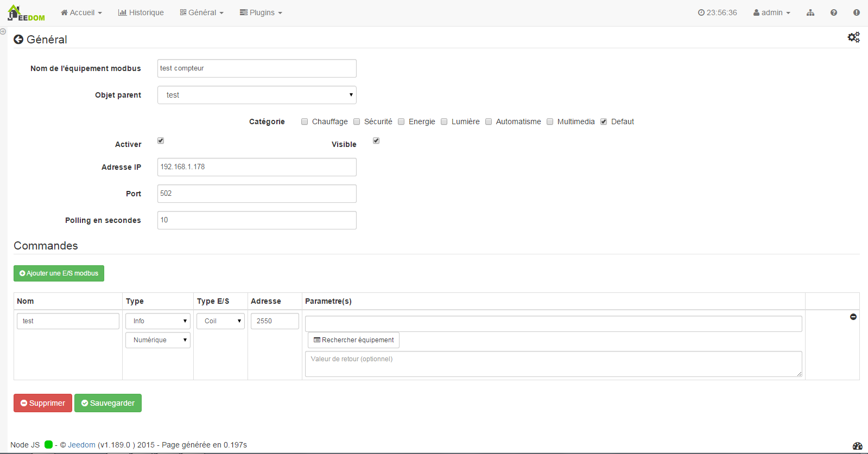Remove the test command row (minus icon)
Screen dimensions: 868x454
853,317
